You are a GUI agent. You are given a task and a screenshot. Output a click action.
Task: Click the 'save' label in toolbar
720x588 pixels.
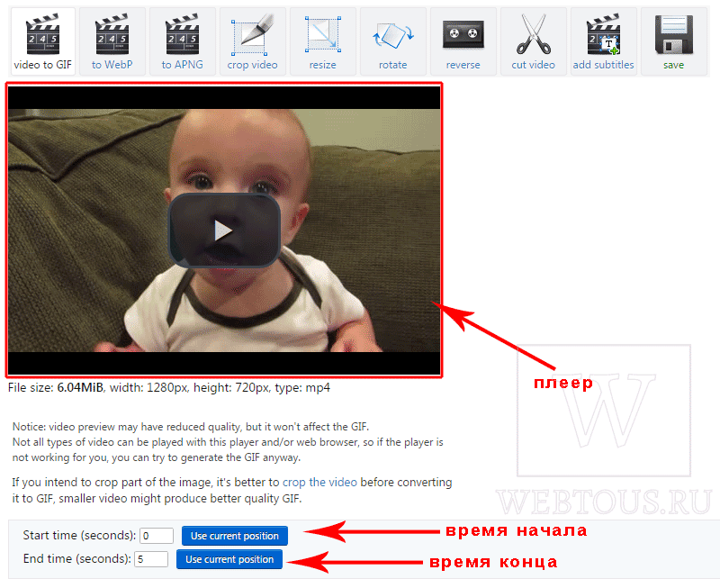tap(673, 65)
